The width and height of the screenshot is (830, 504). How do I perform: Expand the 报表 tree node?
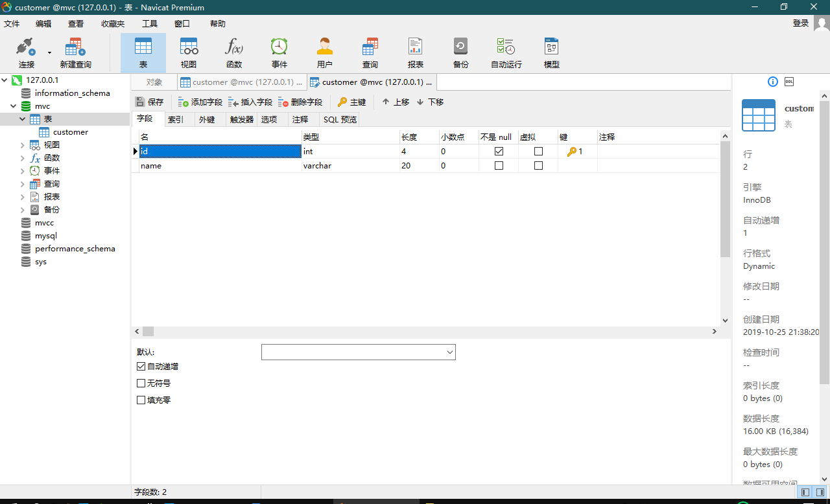23,197
